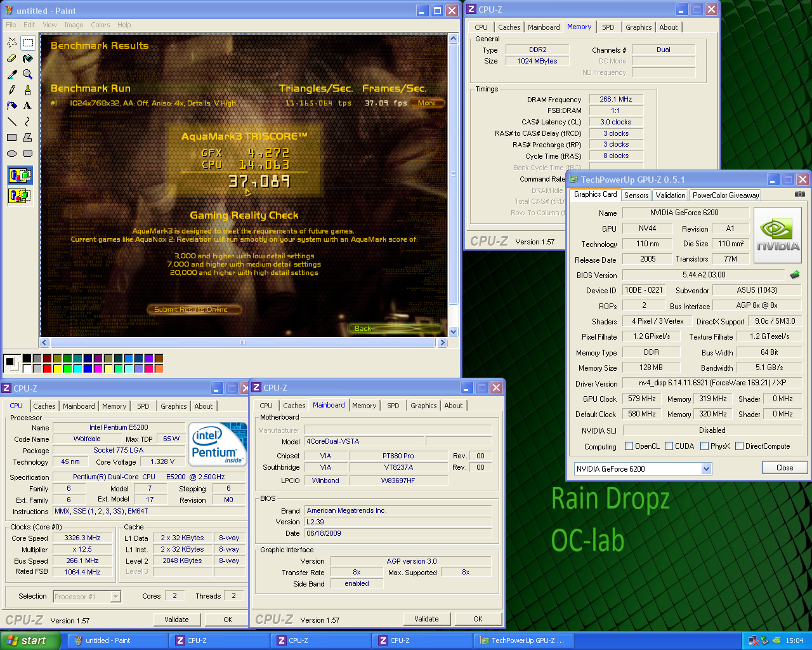Click the Intel Pentium inside logo in CPU-Z
The width and height of the screenshot is (812, 650).
coord(218,444)
